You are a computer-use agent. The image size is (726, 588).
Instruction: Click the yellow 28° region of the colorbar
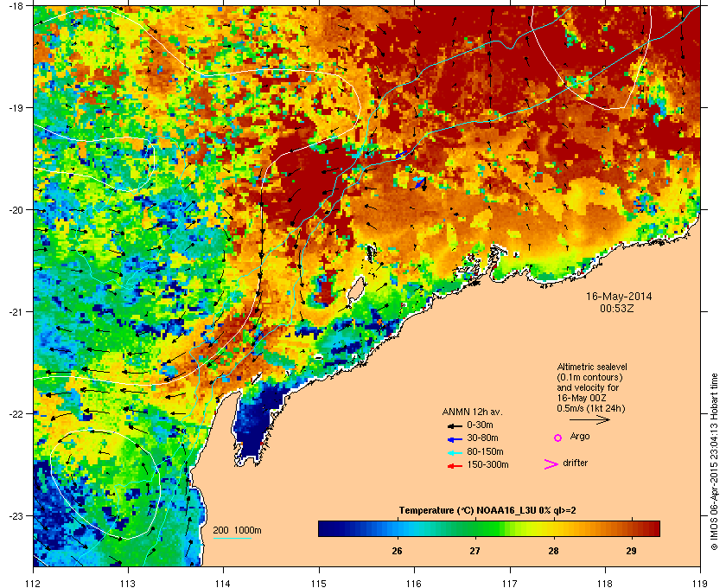(553, 528)
